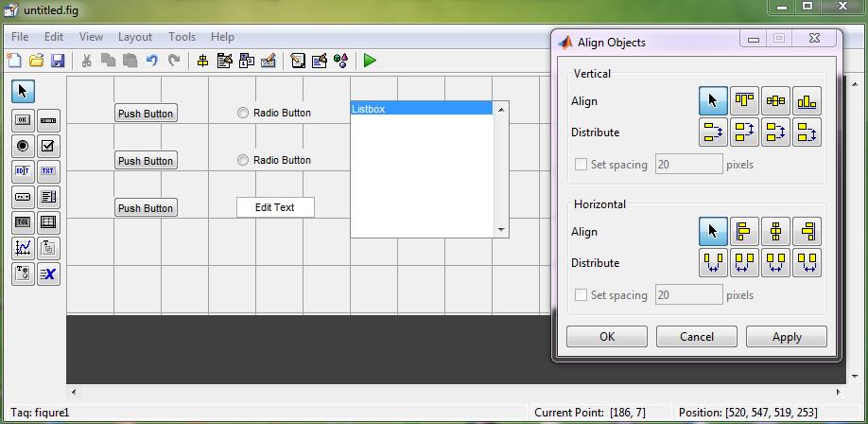The height and width of the screenshot is (424, 868).
Task: Select Vertical Align bottom edges button
Action: 807,101
